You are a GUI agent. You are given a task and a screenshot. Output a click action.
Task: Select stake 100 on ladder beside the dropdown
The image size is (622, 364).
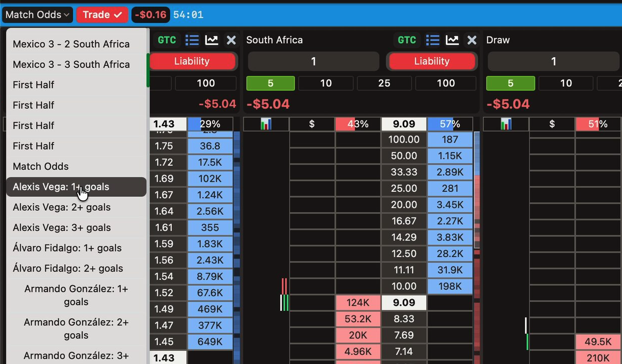click(x=206, y=83)
